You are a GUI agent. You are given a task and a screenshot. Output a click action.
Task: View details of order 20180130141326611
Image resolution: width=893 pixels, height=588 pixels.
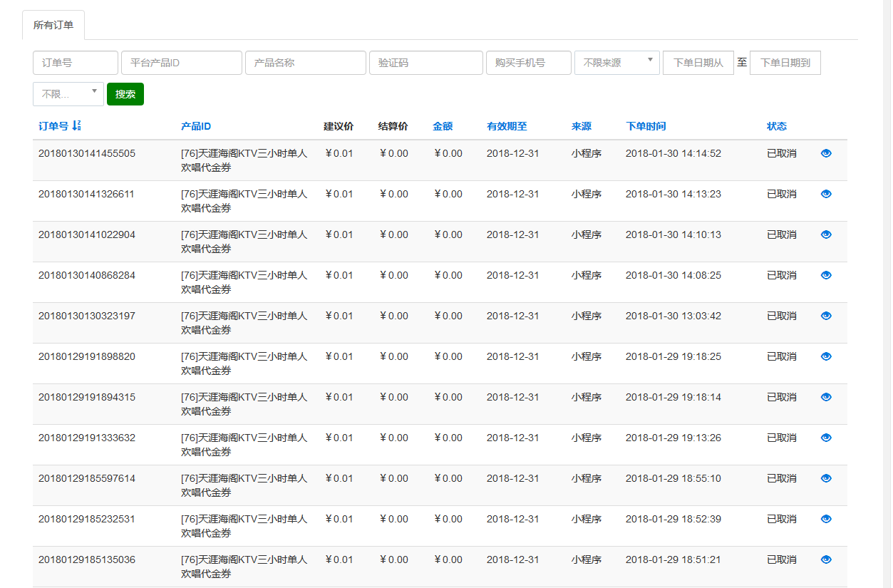826,194
